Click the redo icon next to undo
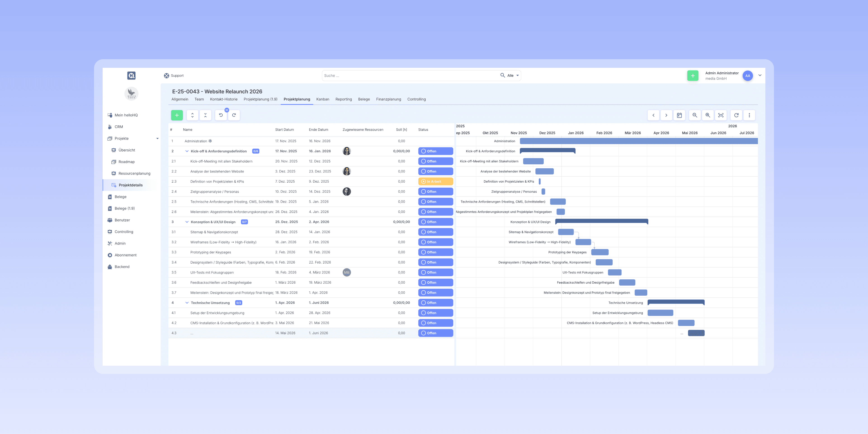 pos(234,115)
